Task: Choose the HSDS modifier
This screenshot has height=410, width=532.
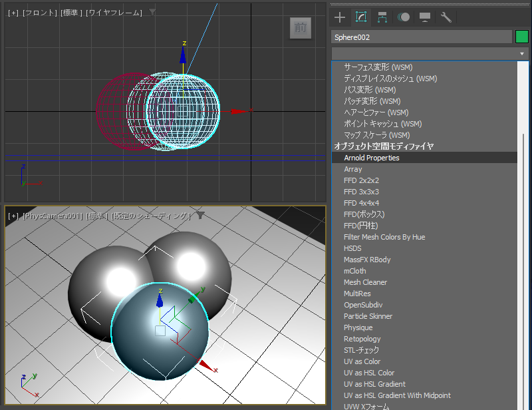Action: pyautogui.click(x=424, y=248)
